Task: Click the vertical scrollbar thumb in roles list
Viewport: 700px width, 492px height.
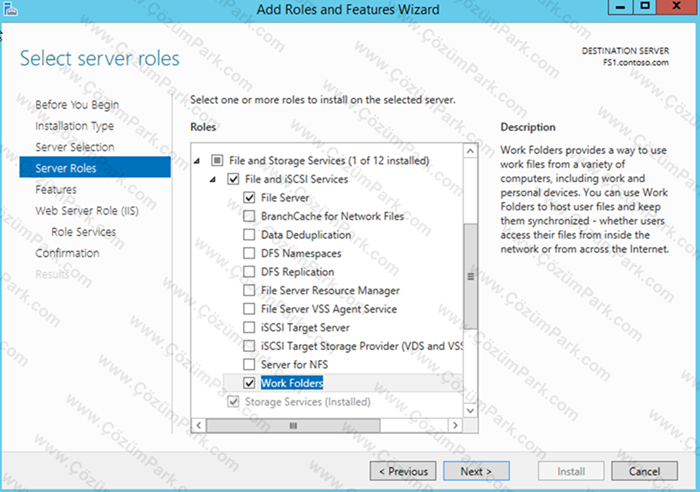Action: [470, 276]
